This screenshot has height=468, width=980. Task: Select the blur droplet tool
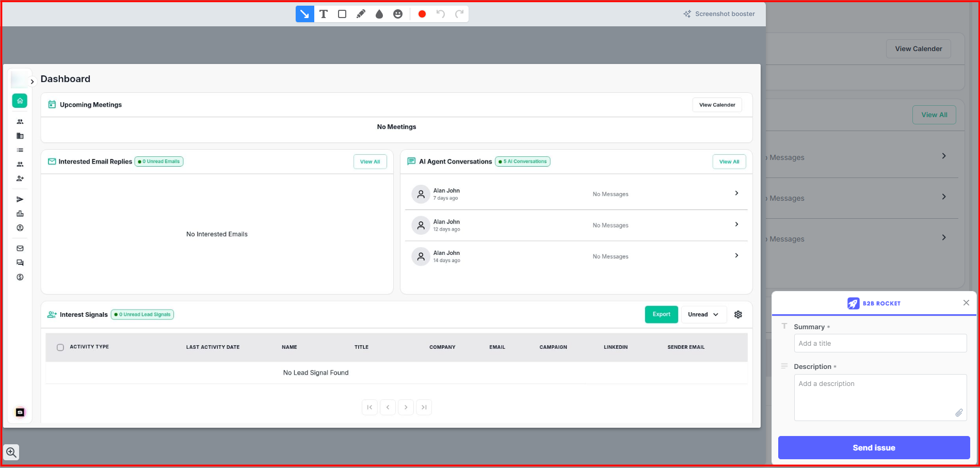pos(379,14)
